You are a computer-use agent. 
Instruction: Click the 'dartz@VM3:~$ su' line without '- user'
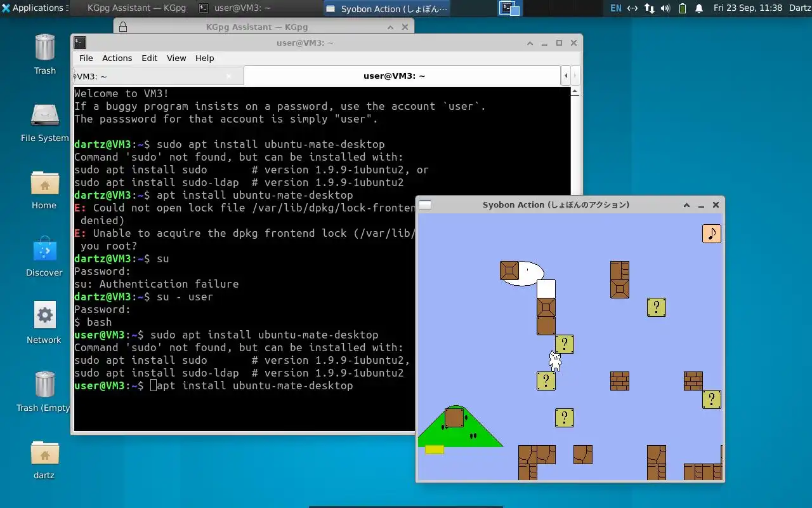(122, 258)
